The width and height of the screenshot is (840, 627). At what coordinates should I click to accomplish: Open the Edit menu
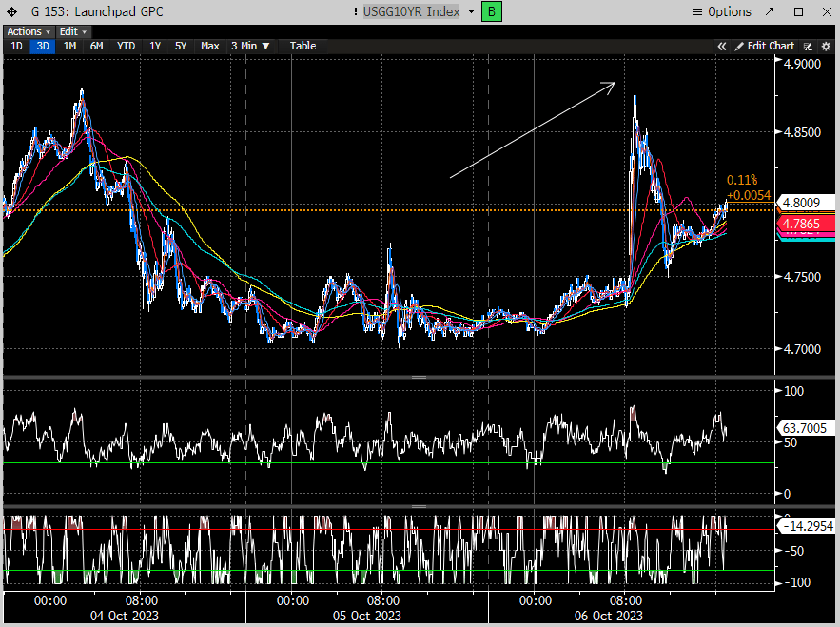(69, 31)
